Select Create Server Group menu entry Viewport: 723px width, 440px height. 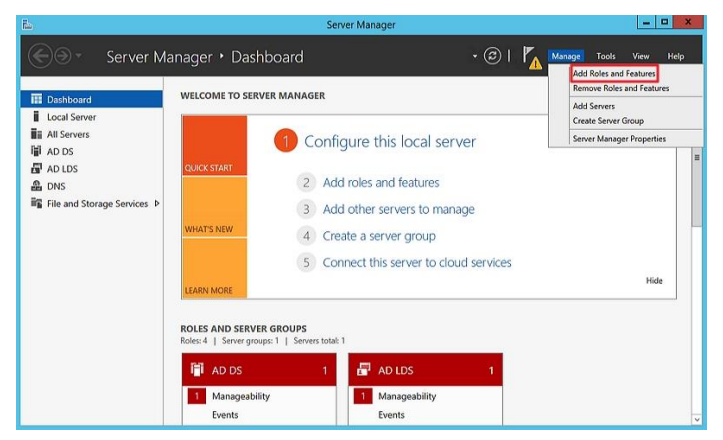pyautogui.click(x=608, y=121)
